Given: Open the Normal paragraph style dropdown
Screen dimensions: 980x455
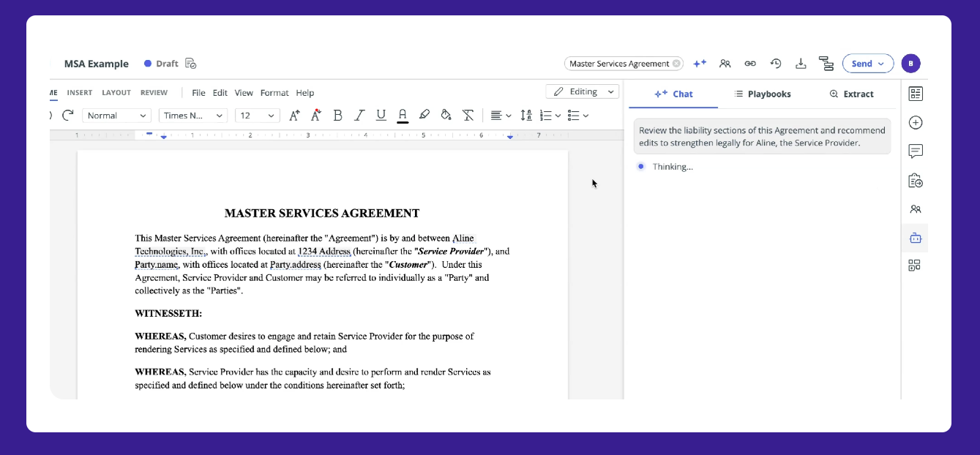Looking at the screenshot, I should (116, 116).
